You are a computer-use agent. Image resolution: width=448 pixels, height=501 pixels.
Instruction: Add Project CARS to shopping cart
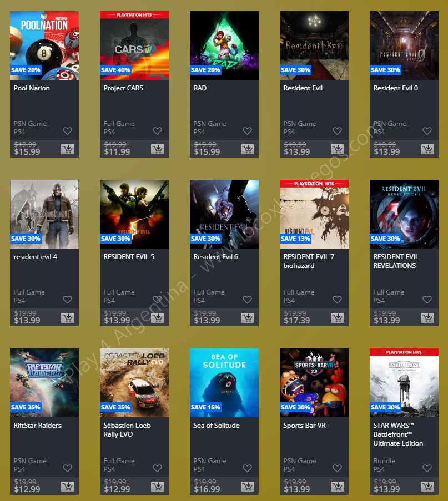pyautogui.click(x=158, y=149)
